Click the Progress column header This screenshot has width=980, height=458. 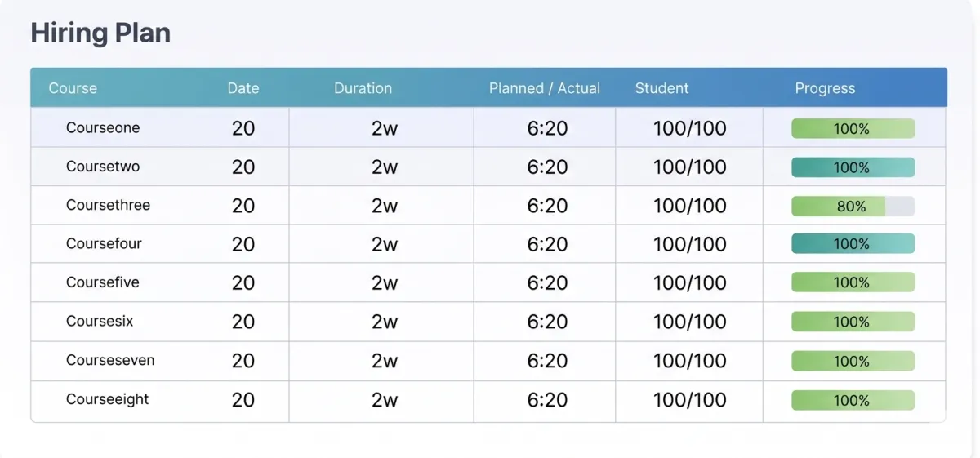point(825,88)
